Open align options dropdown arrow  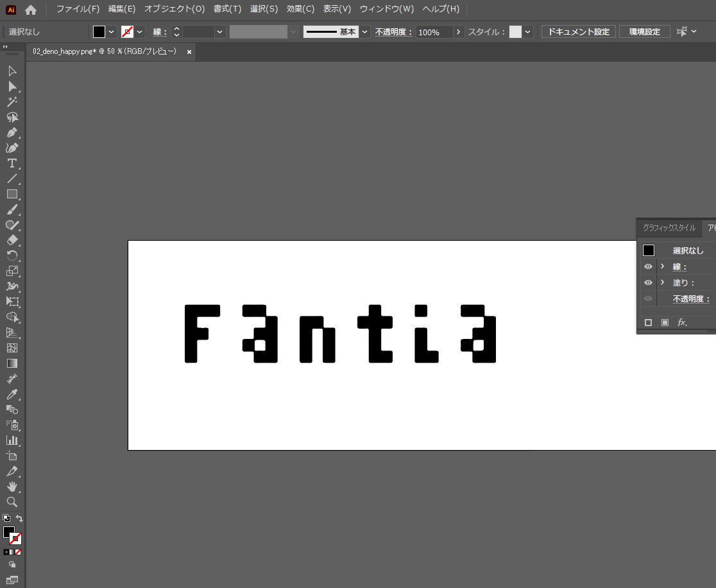[x=694, y=31]
